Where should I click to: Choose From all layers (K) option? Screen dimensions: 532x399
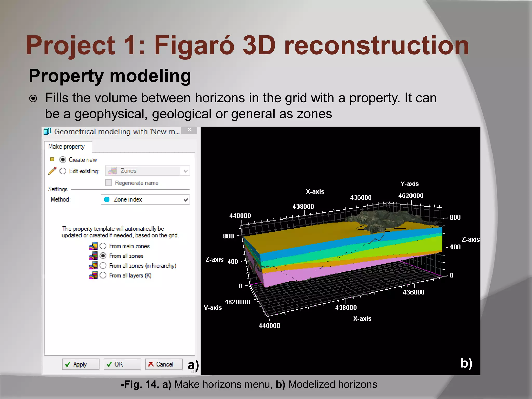[x=103, y=275]
